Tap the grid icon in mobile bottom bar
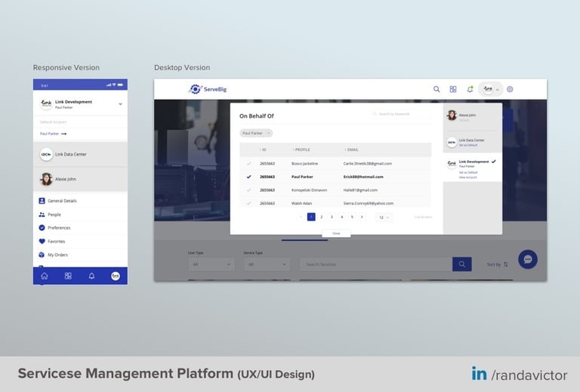 (68, 276)
